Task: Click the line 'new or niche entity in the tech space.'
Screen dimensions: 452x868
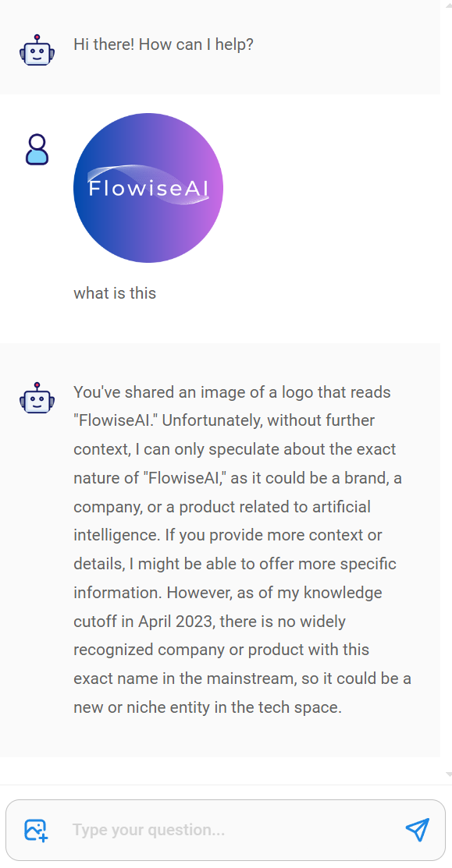Action: 208,707
